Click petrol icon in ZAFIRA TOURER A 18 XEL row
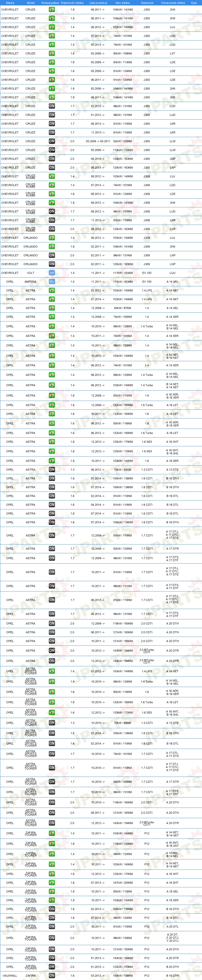The image size is (202, 980). [x=52, y=891]
